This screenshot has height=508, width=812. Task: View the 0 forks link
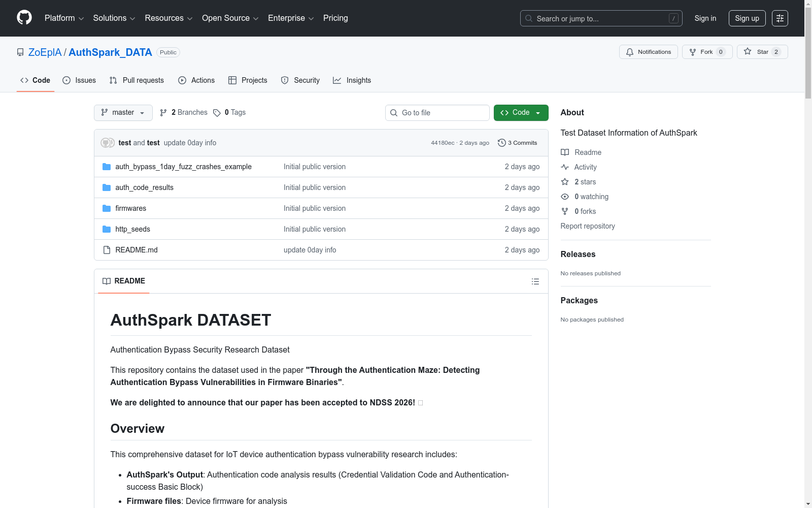click(x=578, y=211)
